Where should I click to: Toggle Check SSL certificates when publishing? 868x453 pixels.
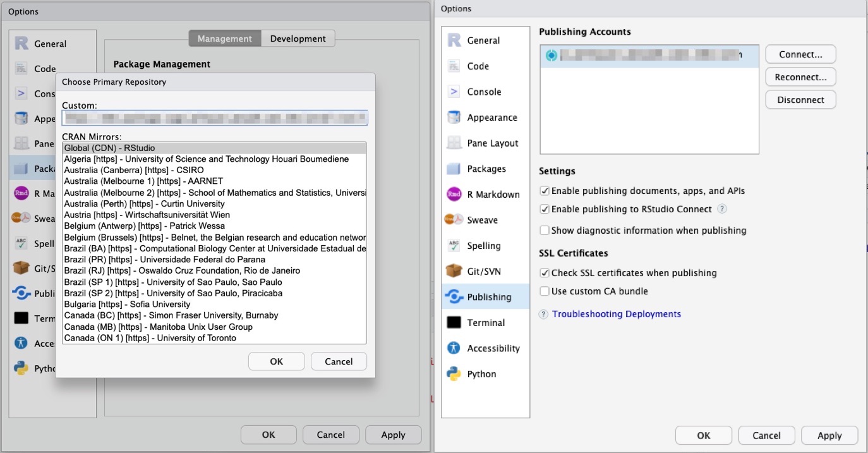coord(545,273)
